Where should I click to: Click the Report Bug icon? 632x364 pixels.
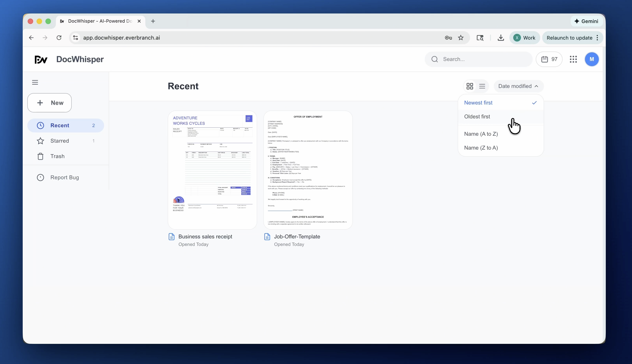[40, 177]
